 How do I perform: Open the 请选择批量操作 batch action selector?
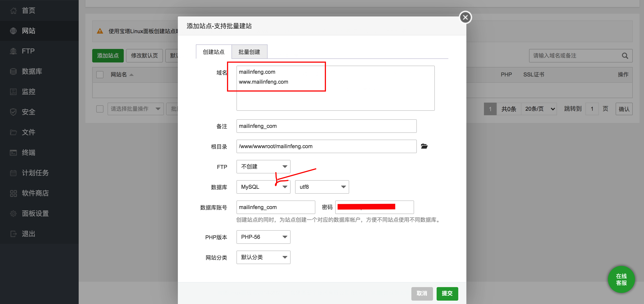pos(135,109)
